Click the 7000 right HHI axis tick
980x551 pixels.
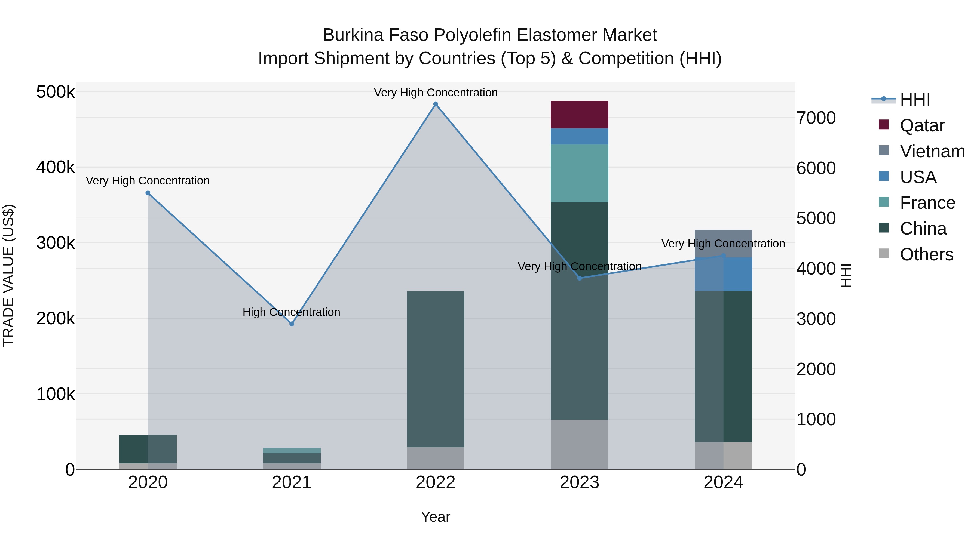(816, 118)
